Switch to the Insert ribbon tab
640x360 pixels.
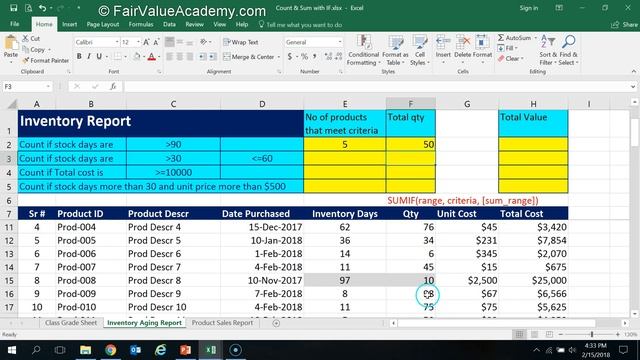point(69,24)
